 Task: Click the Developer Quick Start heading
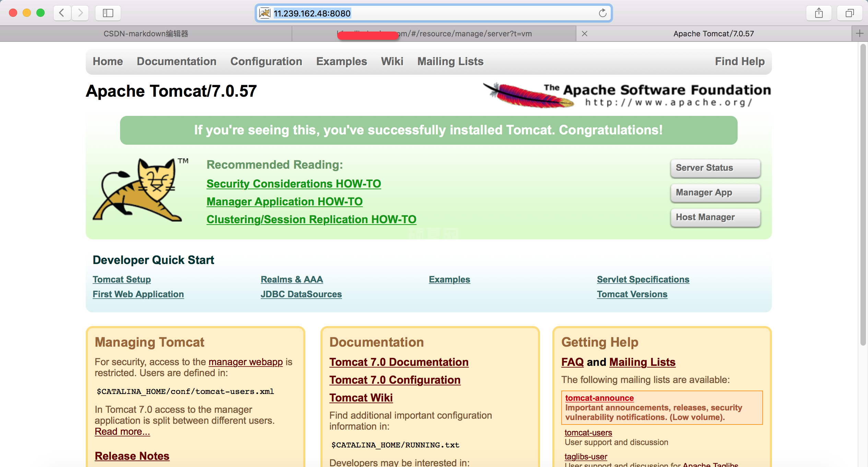click(153, 260)
